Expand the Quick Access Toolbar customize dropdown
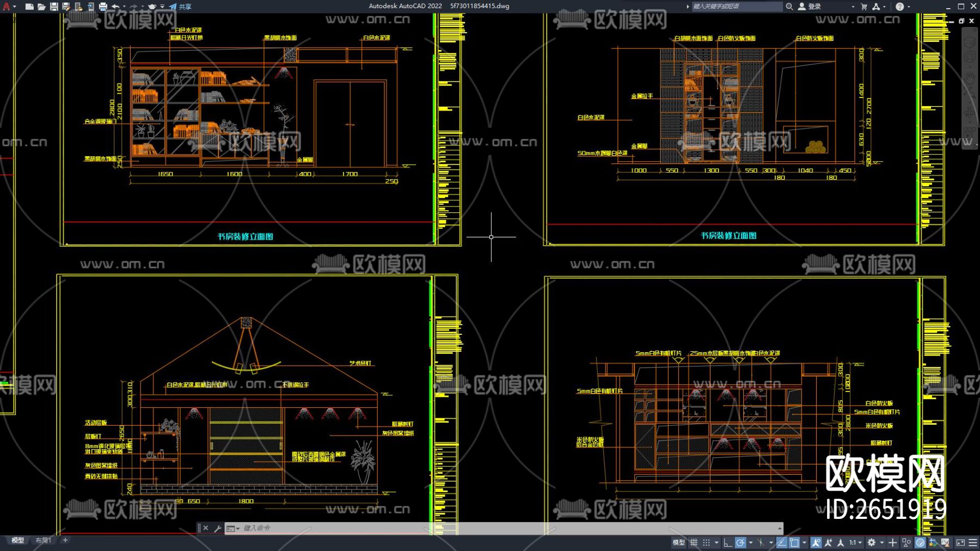This screenshot has width=980, height=551. pos(162,7)
